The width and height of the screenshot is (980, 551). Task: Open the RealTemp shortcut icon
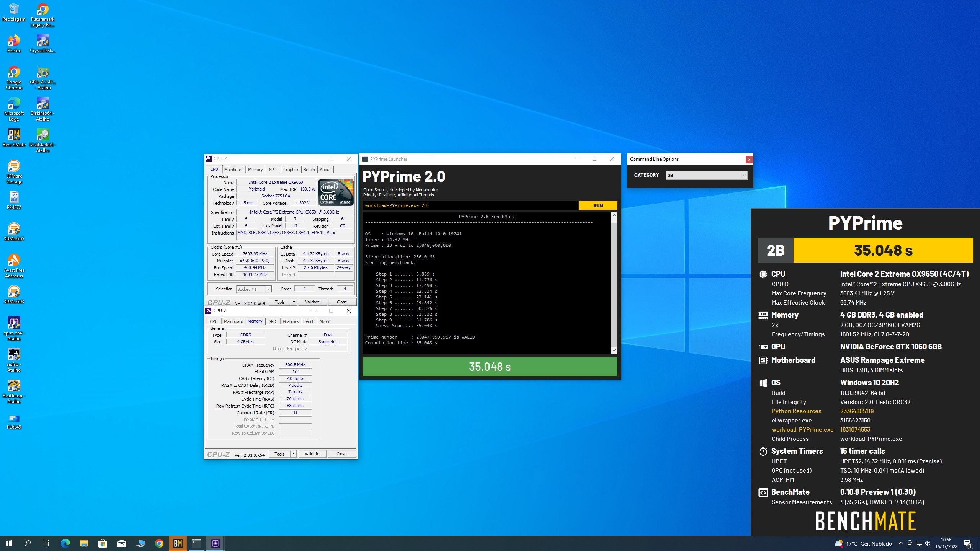click(x=14, y=392)
